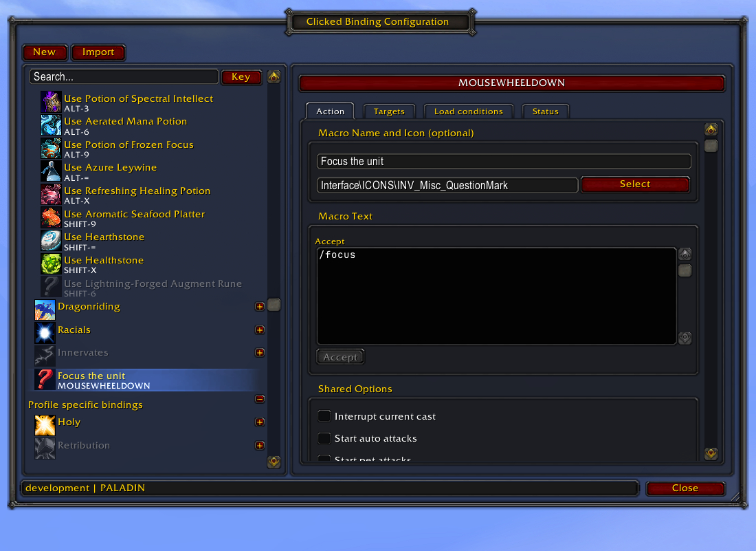Click the Innervates group icon
Viewport: 756px width, 551px height.
[x=45, y=356]
